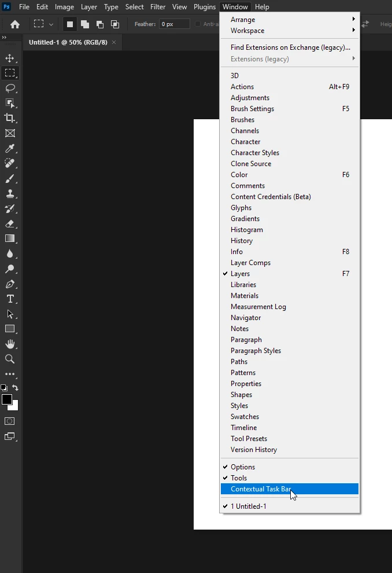Select the Gradient tool
This screenshot has width=392, height=573.
point(10,238)
